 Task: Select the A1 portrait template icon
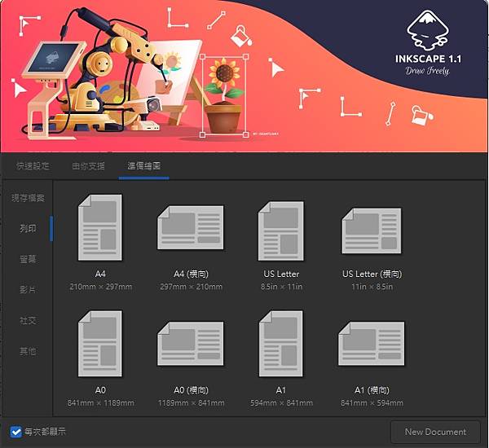(x=280, y=343)
